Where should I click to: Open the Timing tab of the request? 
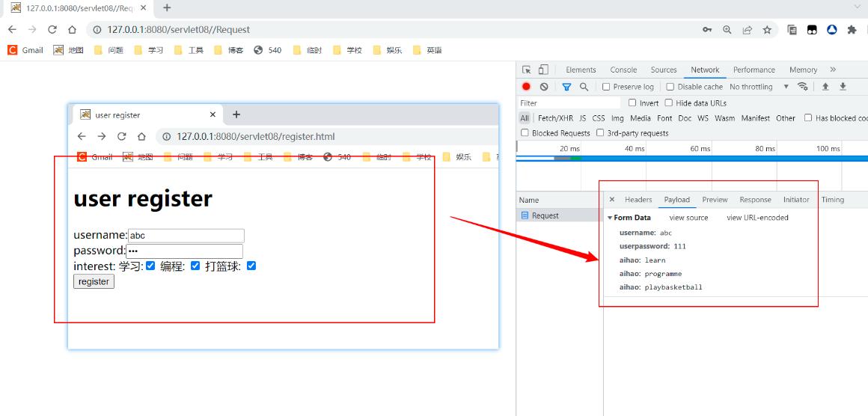click(x=833, y=200)
